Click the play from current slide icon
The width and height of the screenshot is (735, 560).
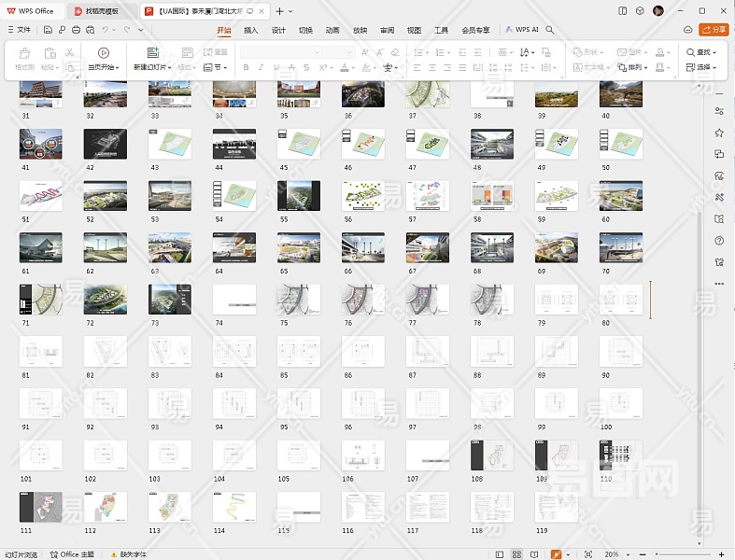[x=103, y=53]
